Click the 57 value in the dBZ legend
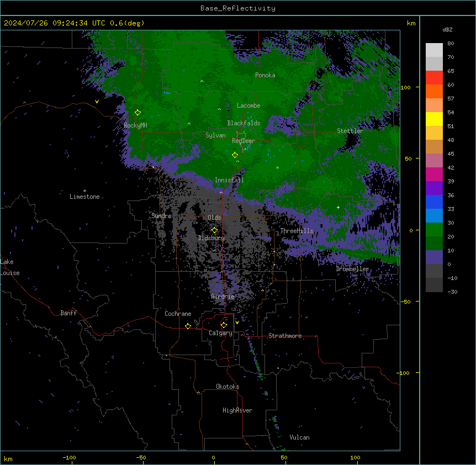Image resolution: width=476 pixels, height=465 pixels. pos(451,99)
